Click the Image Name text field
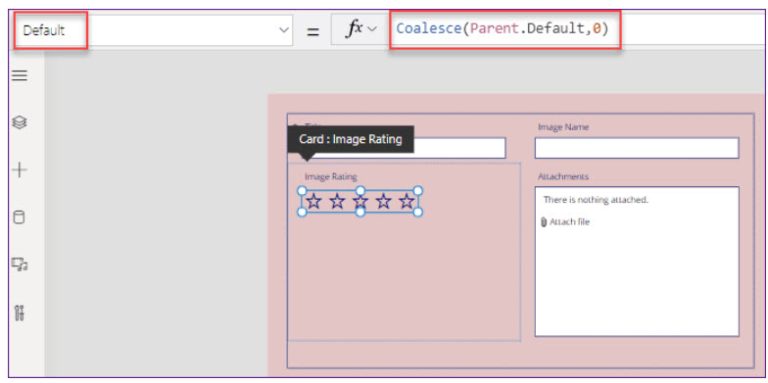768x383 pixels. pyautogui.click(x=637, y=148)
